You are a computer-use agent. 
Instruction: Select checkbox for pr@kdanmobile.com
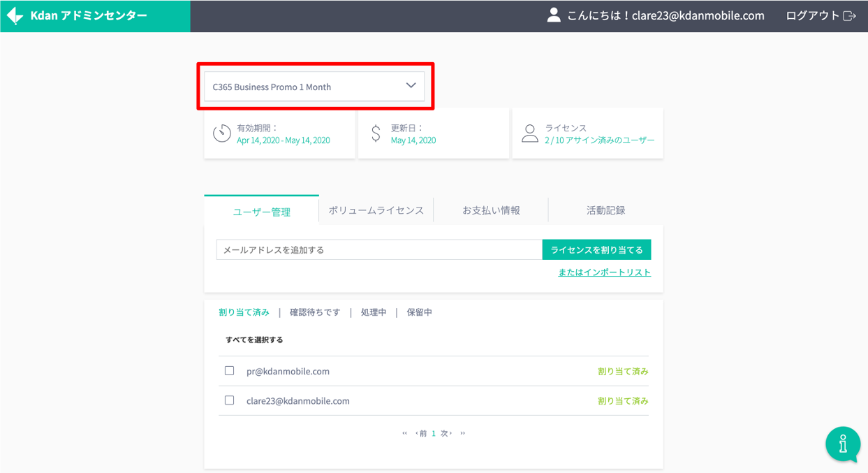point(229,371)
